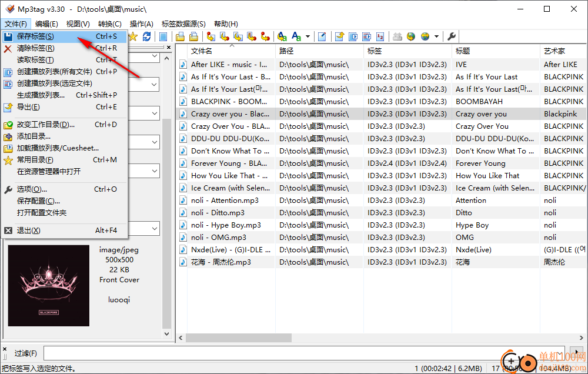588x374 pixels.
Task: Select 生成播放列表... menu entry
Action: coord(65,95)
